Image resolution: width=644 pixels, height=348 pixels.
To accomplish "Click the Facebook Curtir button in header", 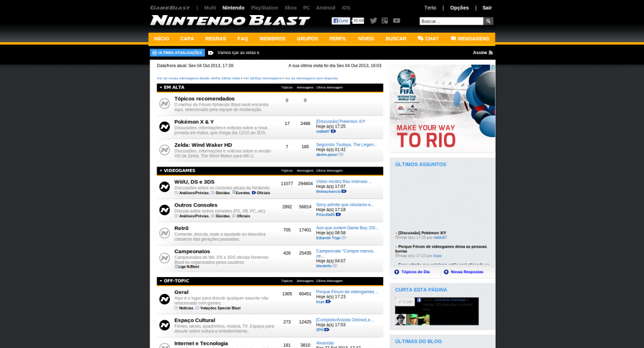I will (x=340, y=21).
